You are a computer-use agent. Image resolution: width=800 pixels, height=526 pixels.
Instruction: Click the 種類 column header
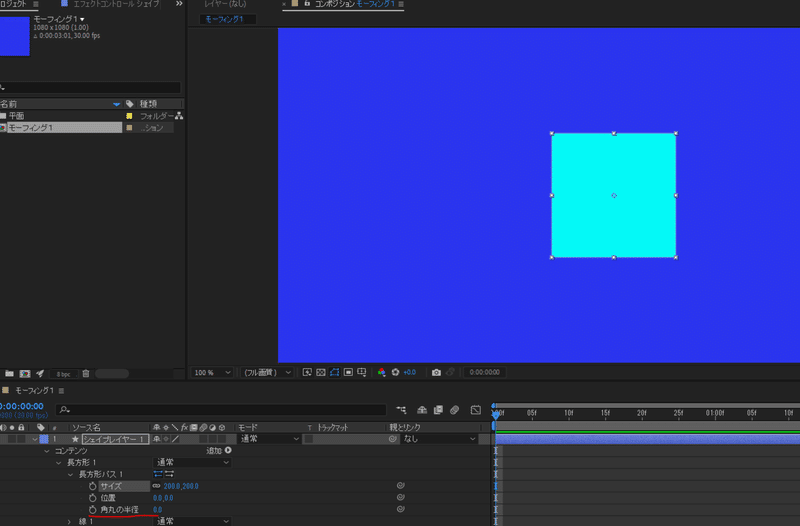click(148, 104)
